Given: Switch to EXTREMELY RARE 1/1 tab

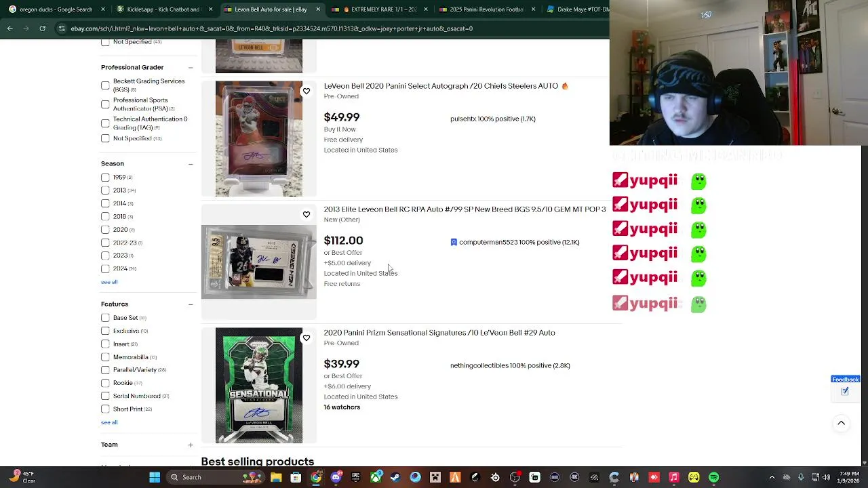Looking at the screenshot, I should [380, 9].
